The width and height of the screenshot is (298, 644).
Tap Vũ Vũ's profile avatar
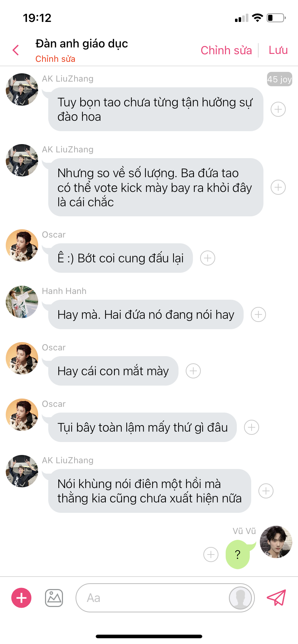(x=276, y=542)
